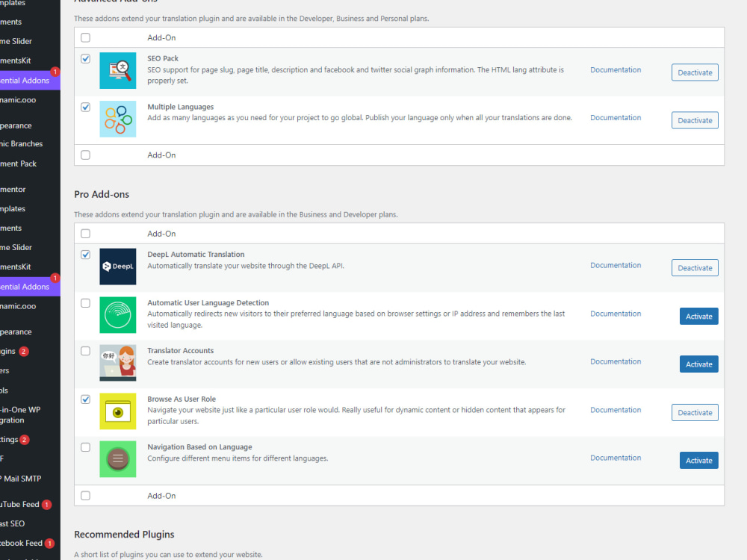The image size is (747, 560).
Task: Deactivate the Multiple Languages add-on
Action: 695,120
